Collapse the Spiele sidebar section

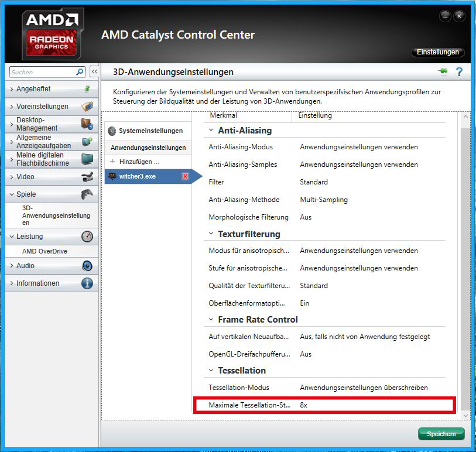[12, 194]
